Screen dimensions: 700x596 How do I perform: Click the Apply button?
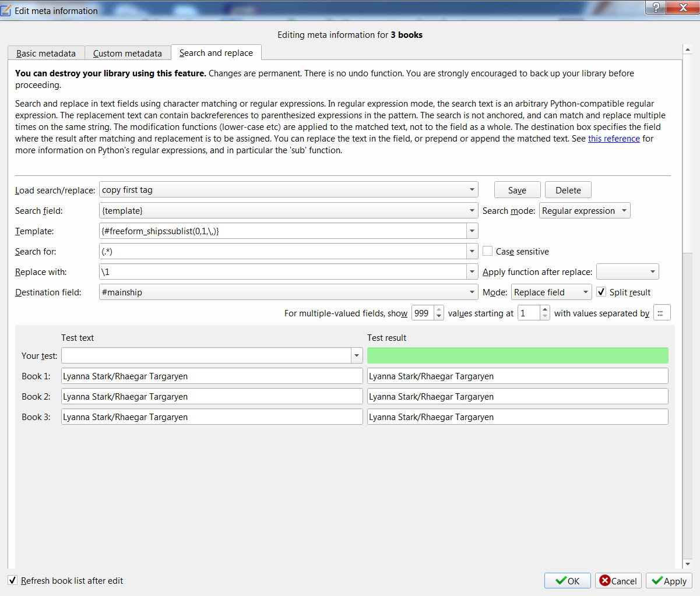pyautogui.click(x=669, y=581)
